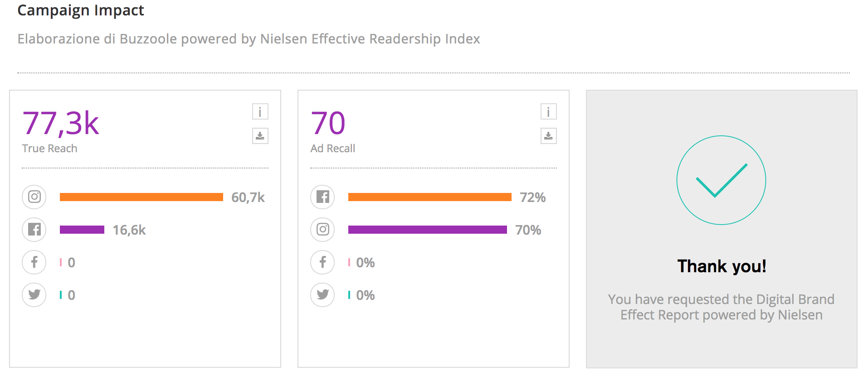Click the True Reach info icon

[260, 112]
